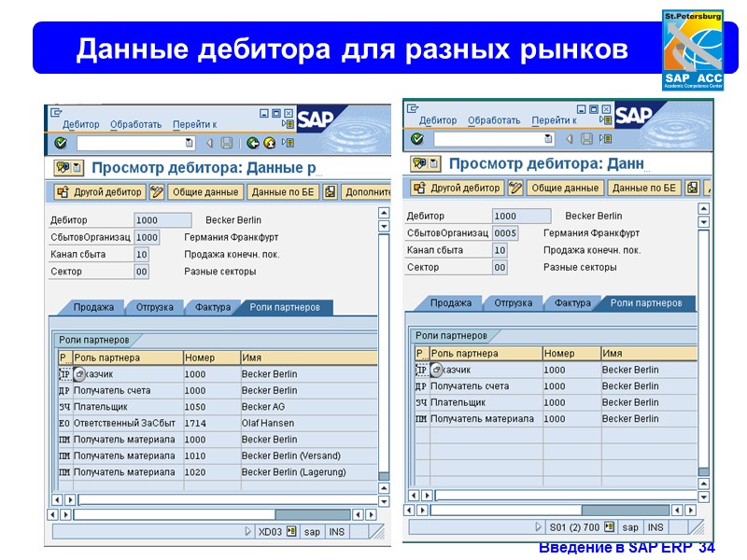Click the green Back arrow in left window

click(253, 143)
